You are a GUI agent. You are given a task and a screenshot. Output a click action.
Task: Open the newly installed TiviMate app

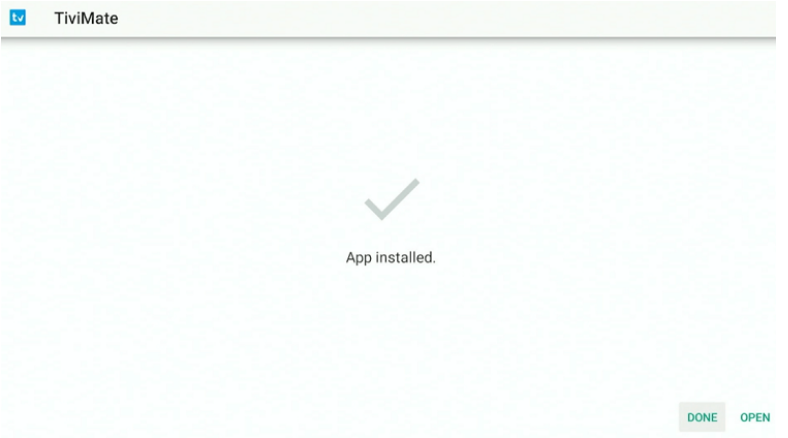pyautogui.click(x=755, y=417)
